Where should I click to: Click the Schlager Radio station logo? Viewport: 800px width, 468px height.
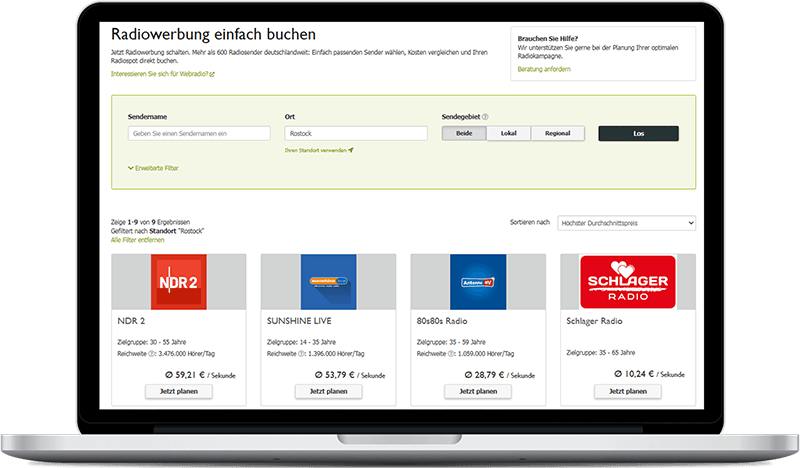pyautogui.click(x=628, y=282)
